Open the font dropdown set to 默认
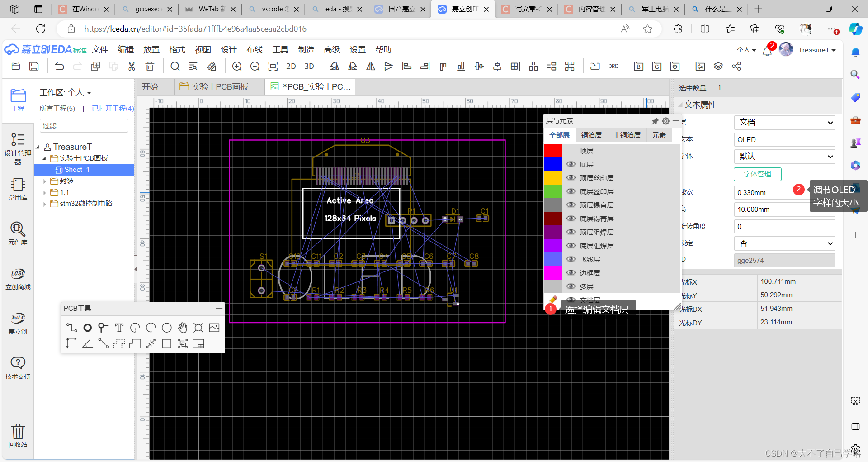This screenshot has width=868, height=462. (x=784, y=156)
